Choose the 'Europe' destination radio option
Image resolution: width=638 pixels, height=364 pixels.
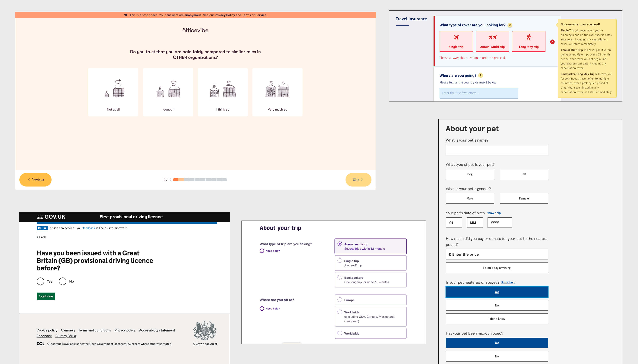(340, 300)
